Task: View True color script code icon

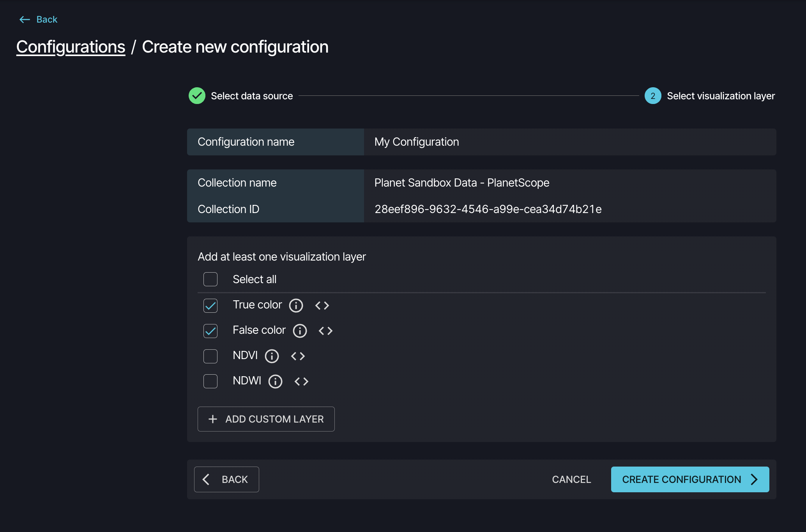Action: [x=322, y=305]
